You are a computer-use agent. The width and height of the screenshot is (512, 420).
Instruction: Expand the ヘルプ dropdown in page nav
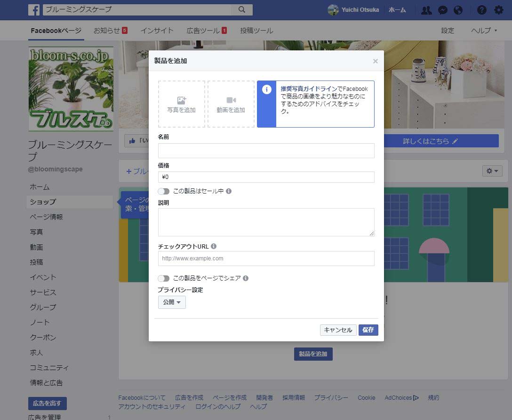[x=484, y=31]
